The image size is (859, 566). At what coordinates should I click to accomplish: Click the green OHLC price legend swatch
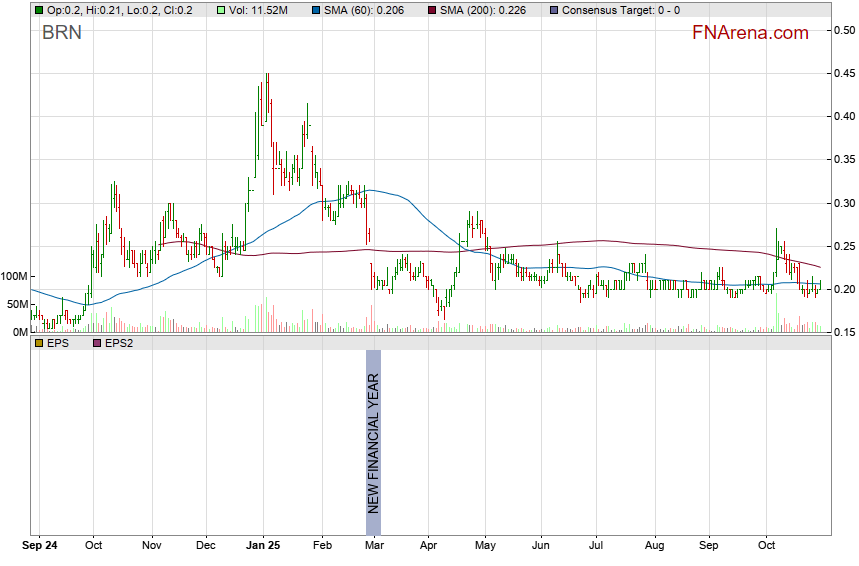pyautogui.click(x=39, y=10)
